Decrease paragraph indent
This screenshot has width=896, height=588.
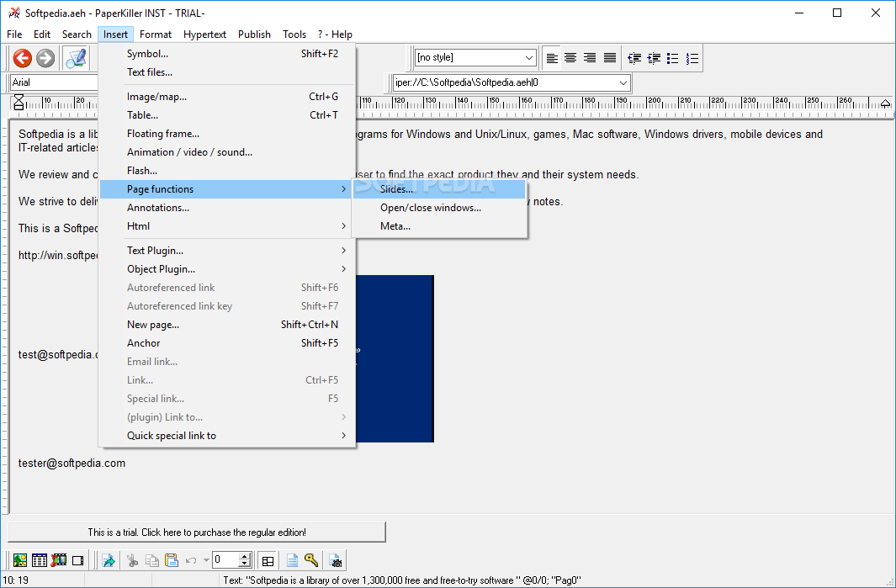(x=634, y=58)
